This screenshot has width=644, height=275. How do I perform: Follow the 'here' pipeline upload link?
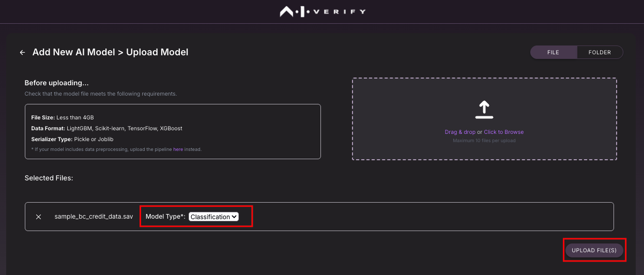[x=178, y=149]
